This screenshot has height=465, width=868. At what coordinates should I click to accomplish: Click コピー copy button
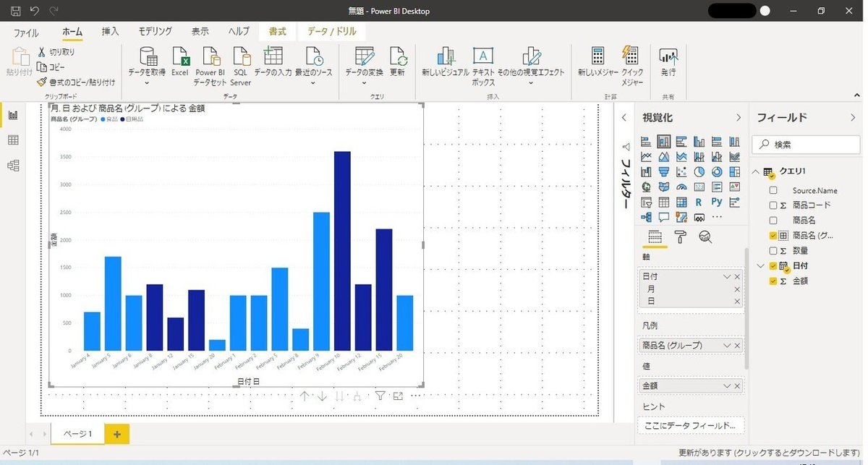coord(51,67)
